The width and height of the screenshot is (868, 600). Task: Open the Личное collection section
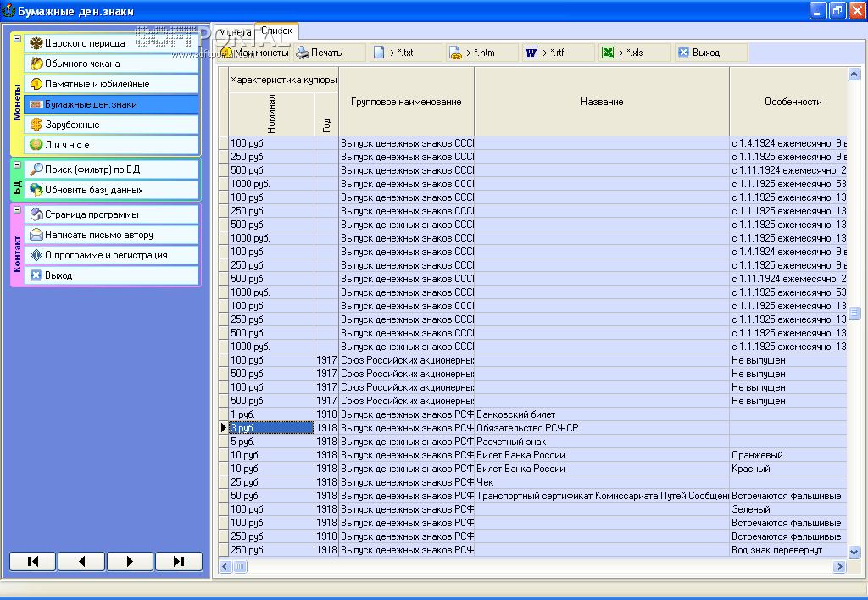[111, 145]
